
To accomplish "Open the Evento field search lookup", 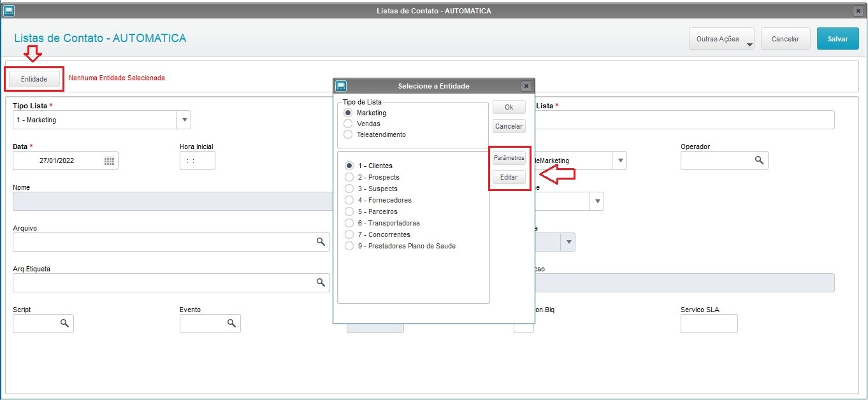I will pyautogui.click(x=231, y=324).
